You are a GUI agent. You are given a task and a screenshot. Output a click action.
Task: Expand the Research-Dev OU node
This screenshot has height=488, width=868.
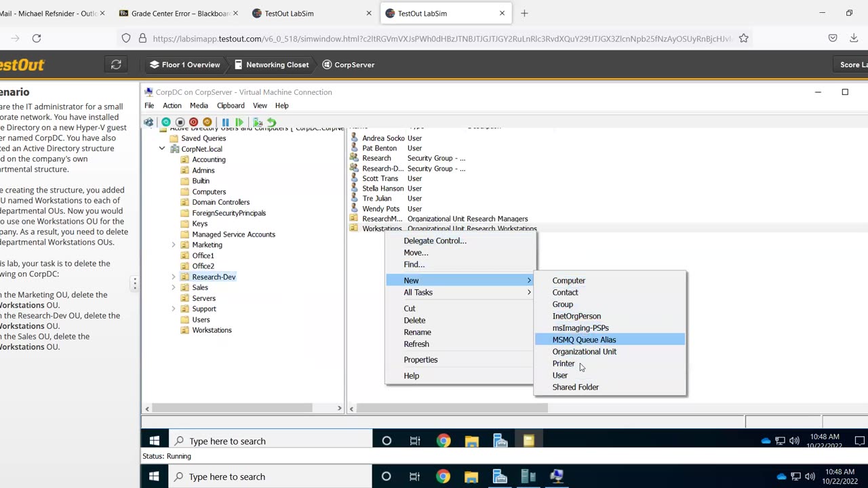coord(174,277)
